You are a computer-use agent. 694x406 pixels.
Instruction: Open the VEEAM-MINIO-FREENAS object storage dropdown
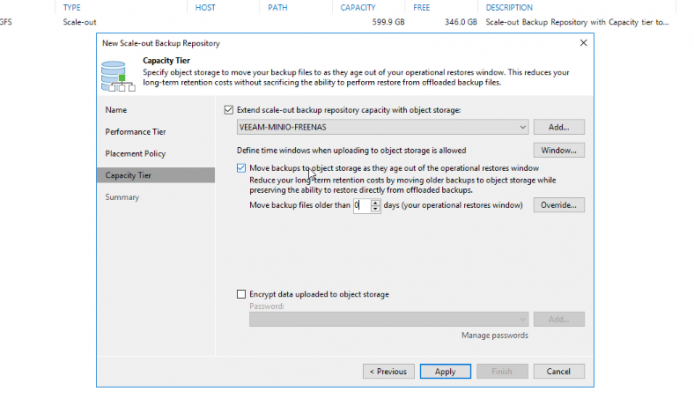383,127
